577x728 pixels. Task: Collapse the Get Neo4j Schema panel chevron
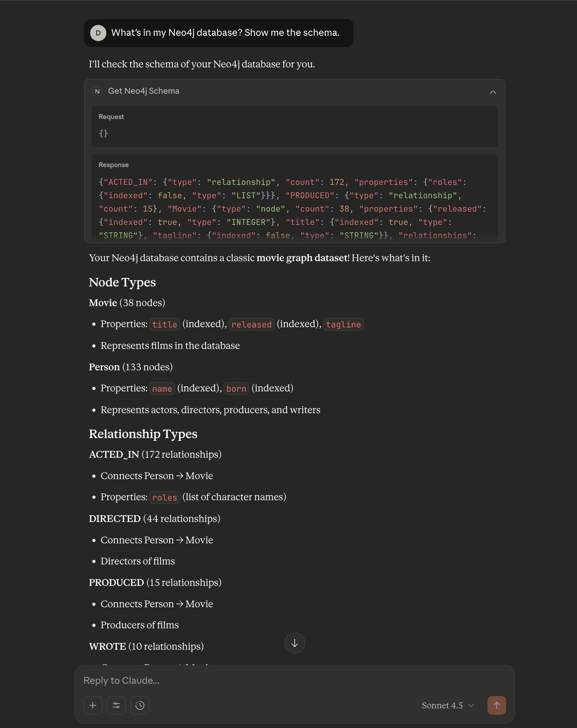(493, 92)
